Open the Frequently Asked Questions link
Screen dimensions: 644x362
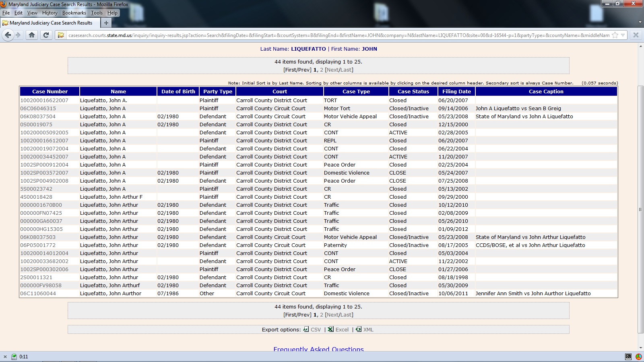318,349
